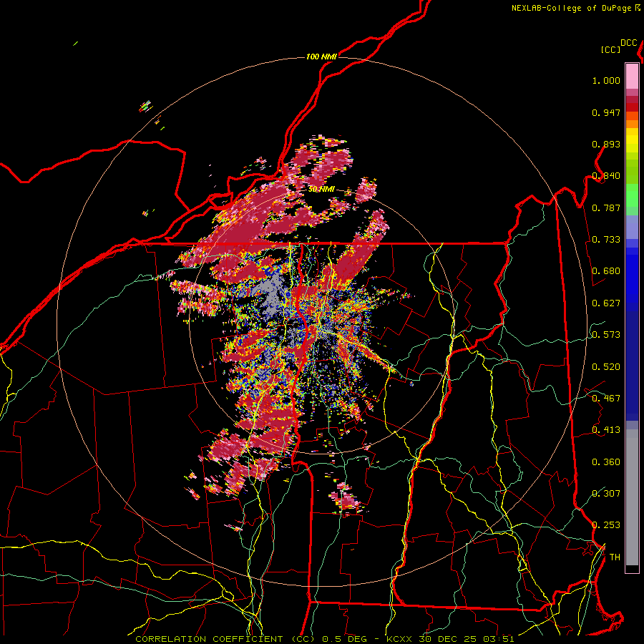The image size is (644, 644).
Task: Click the 0.573 scale value
Action: 606,335
